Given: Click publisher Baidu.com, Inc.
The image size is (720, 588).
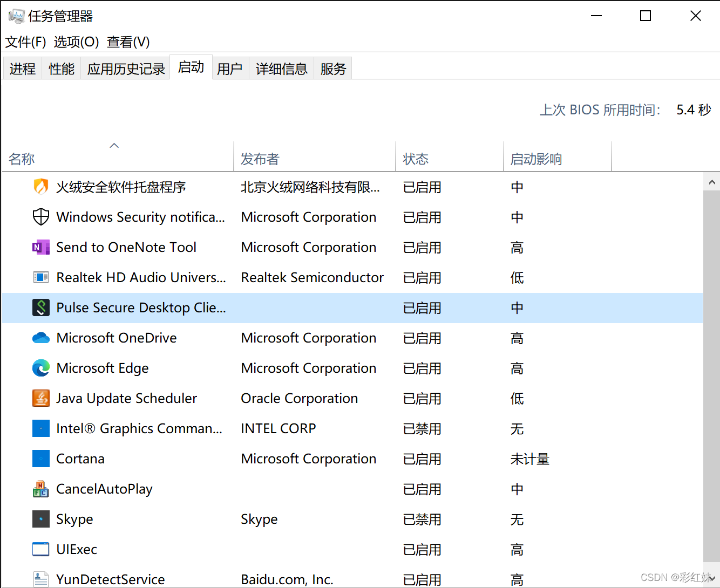Looking at the screenshot, I should click(287, 579).
